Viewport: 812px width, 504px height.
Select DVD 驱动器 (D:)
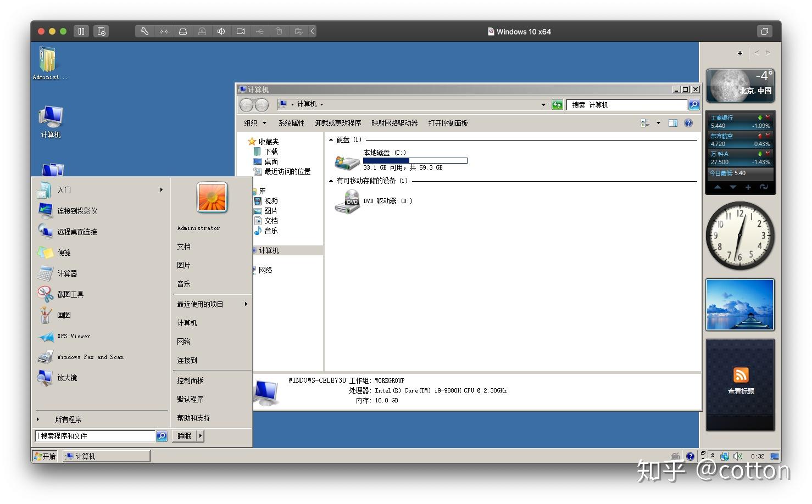374,201
